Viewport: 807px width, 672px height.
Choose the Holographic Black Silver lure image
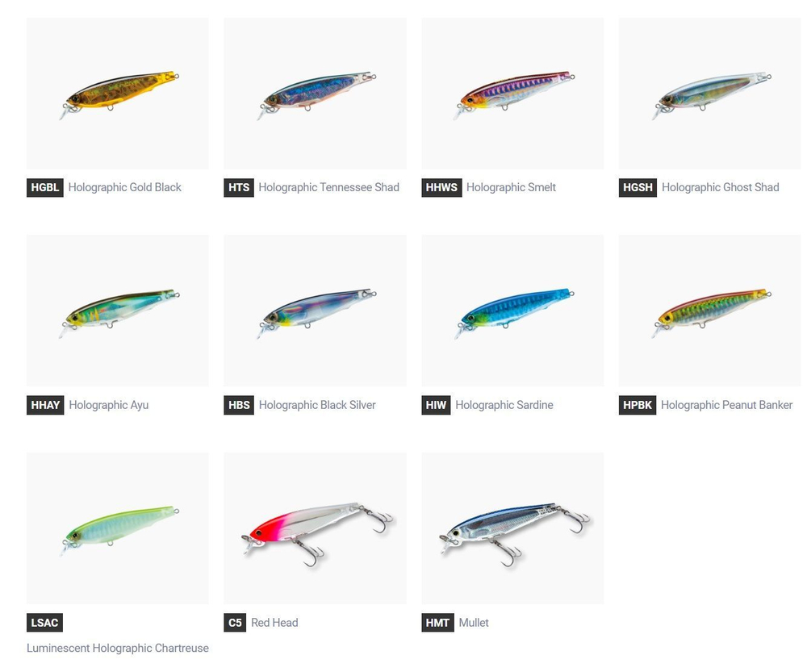click(315, 311)
